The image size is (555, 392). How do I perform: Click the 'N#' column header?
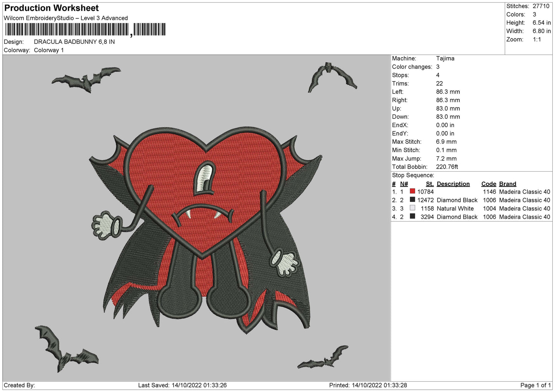[404, 184]
